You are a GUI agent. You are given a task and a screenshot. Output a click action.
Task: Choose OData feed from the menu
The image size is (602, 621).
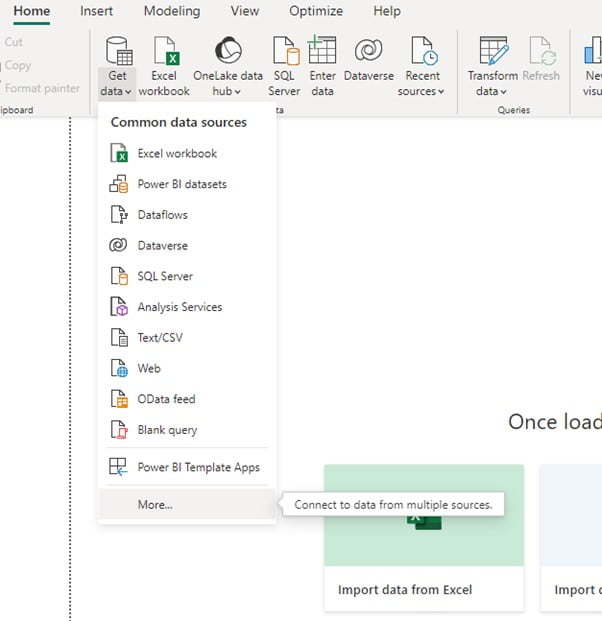(166, 399)
